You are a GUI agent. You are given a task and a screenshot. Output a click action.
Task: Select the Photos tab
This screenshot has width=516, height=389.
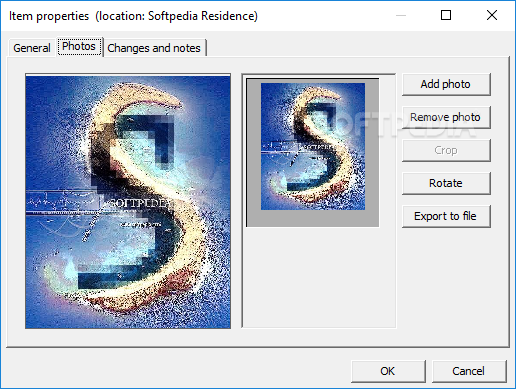(x=79, y=47)
